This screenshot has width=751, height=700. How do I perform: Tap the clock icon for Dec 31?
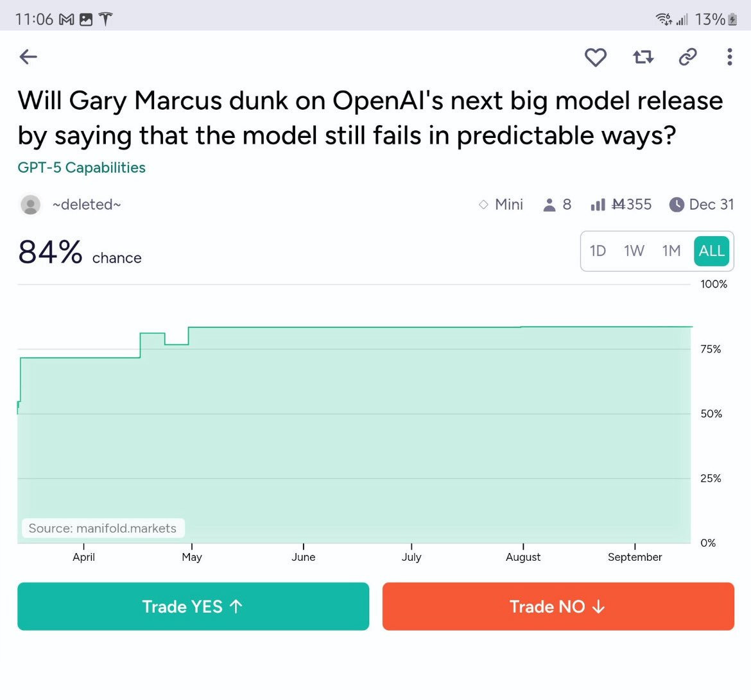point(677,205)
